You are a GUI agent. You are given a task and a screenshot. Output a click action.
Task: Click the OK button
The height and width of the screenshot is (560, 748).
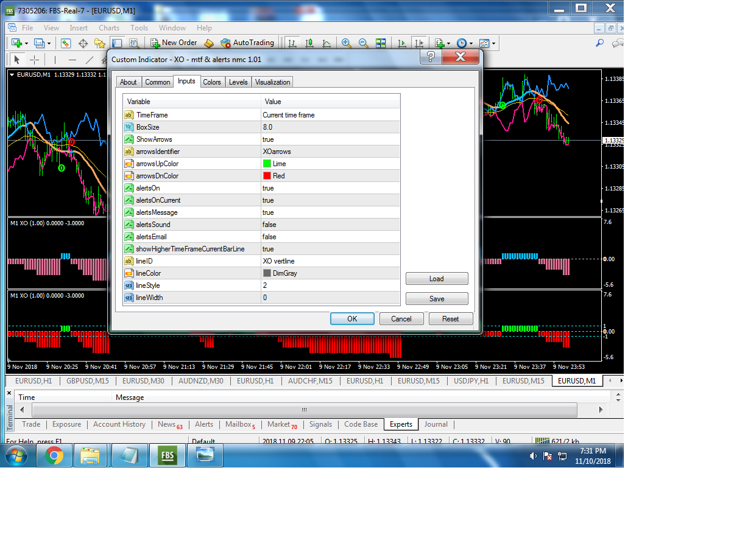tap(352, 318)
